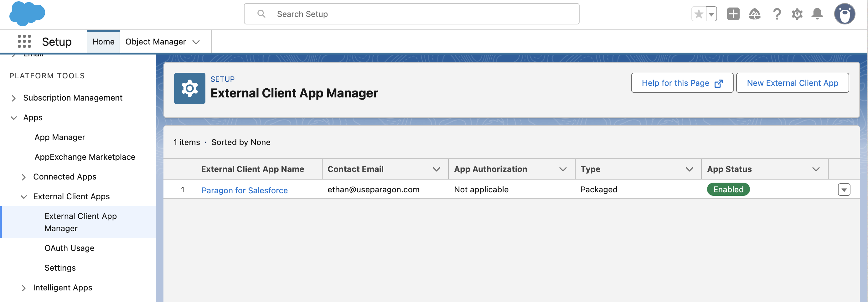868x302 pixels.
Task: Click Help for this Page button
Action: (x=682, y=83)
